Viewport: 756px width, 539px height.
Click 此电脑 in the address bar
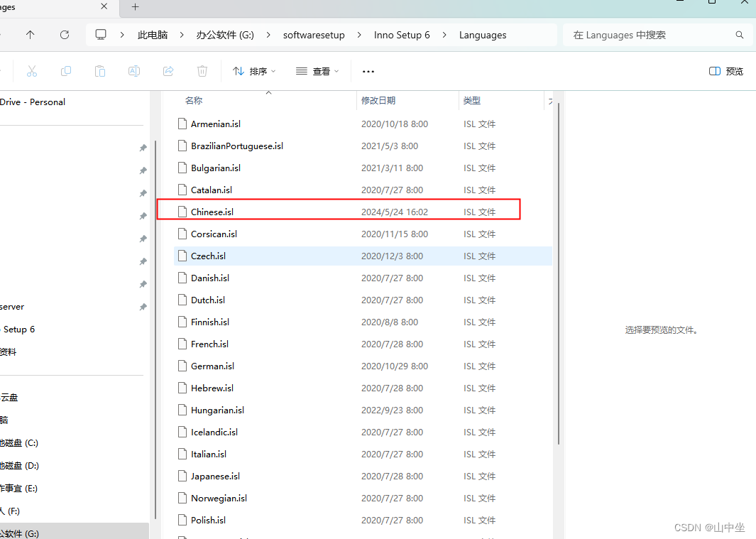[x=153, y=35]
